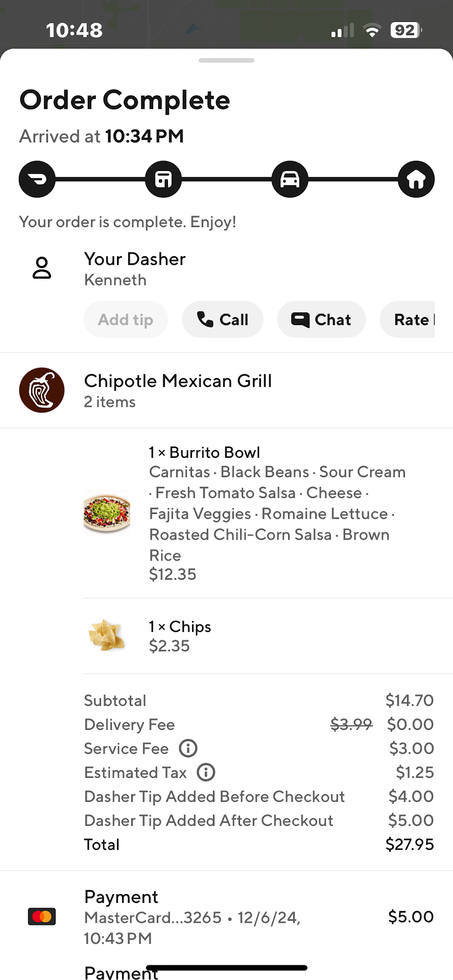Tap the DoorDash logo progress step icon

coord(37,179)
